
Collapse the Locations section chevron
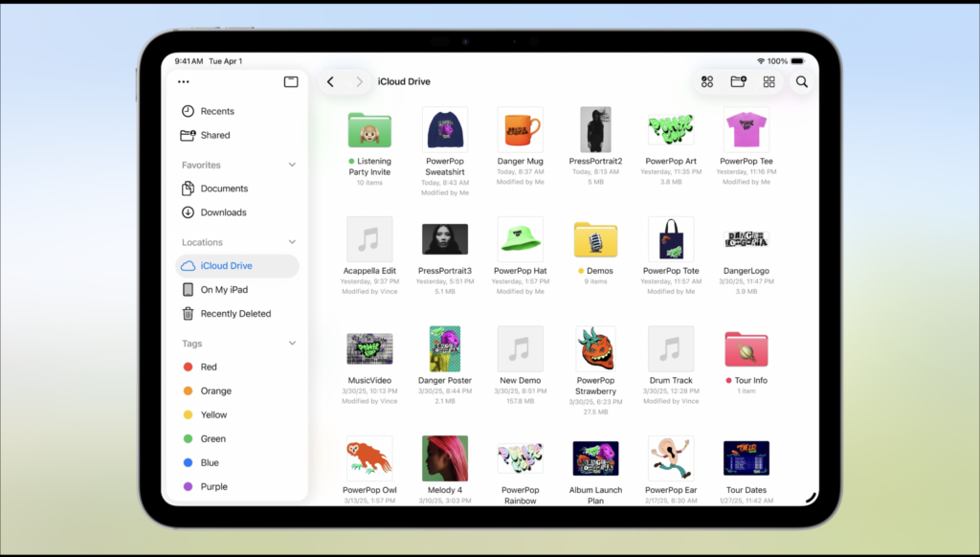coord(292,243)
